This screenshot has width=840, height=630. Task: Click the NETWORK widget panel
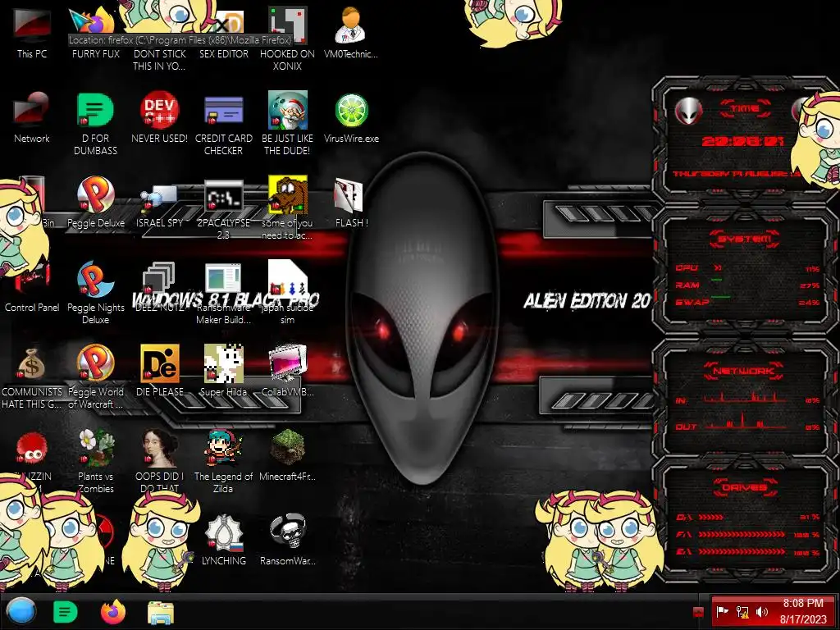(x=745, y=398)
